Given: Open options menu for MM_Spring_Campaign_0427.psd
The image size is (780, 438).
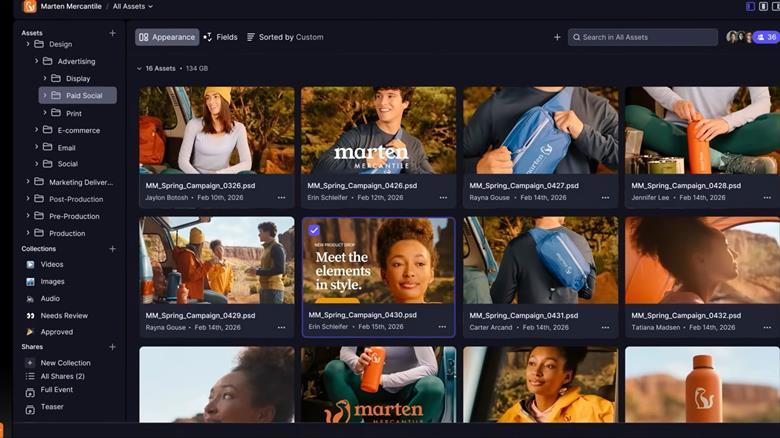Looking at the screenshot, I should click(x=605, y=198).
